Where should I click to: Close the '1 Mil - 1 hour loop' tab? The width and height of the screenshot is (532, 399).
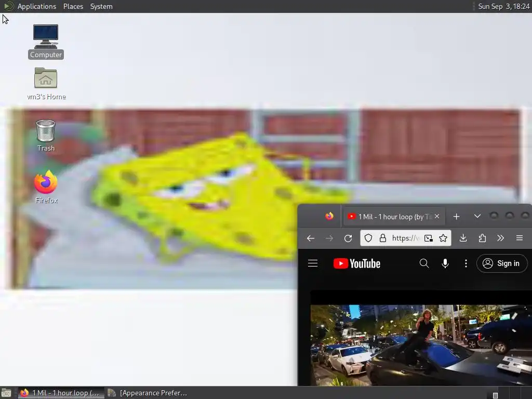(437, 216)
